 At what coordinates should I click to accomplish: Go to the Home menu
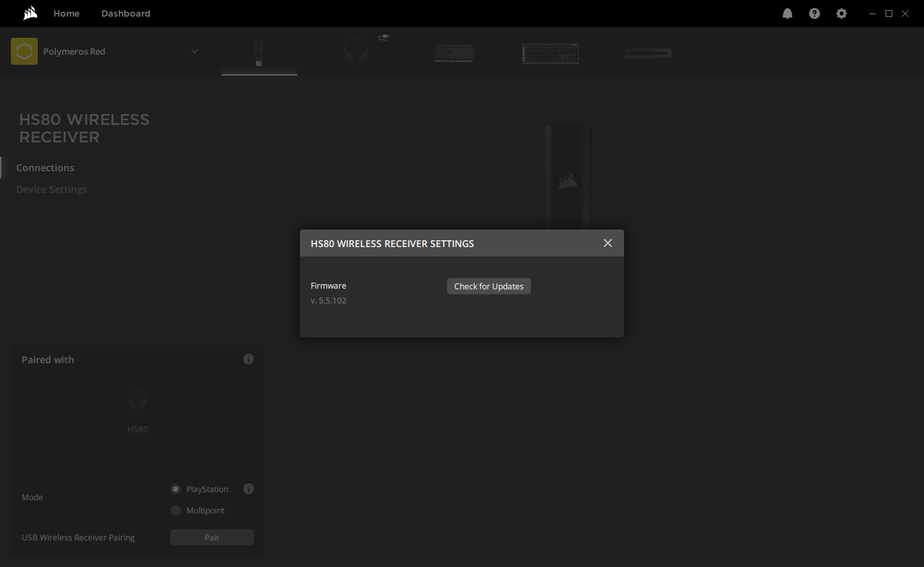66,13
